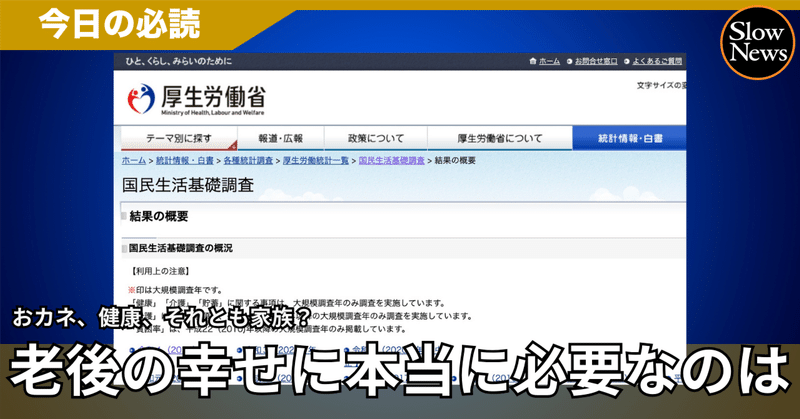
Task: Click ひと、くらし、みらいのために slogan
Action: pos(179,61)
